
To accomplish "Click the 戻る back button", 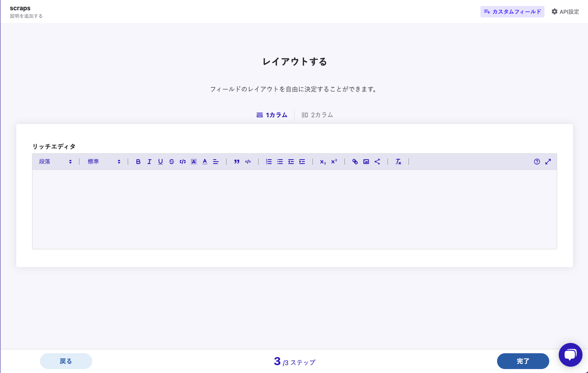I will click(x=66, y=361).
